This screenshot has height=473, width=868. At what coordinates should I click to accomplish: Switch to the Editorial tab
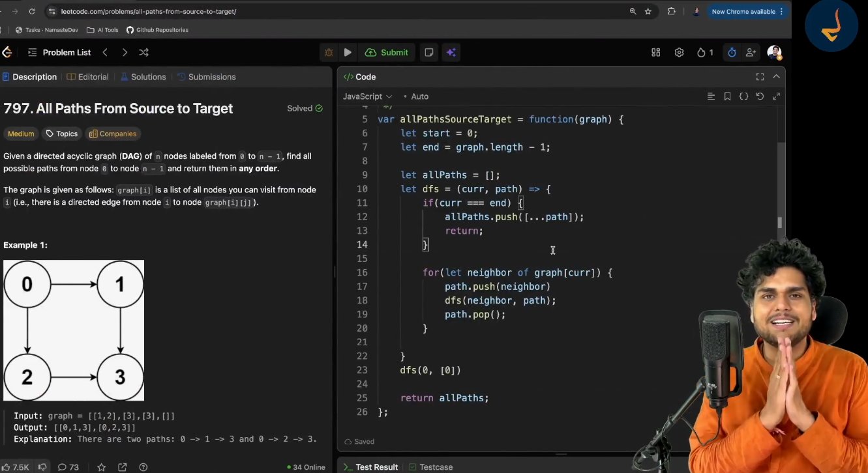click(87, 77)
